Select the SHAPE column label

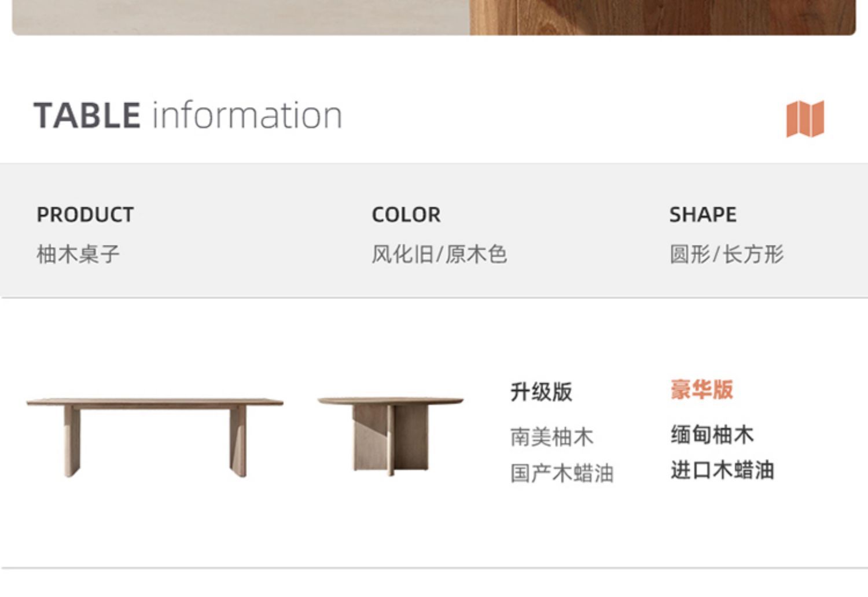point(703,215)
